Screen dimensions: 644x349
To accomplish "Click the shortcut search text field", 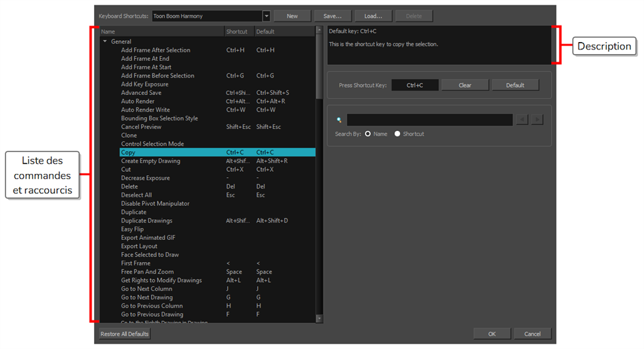I will coord(430,120).
